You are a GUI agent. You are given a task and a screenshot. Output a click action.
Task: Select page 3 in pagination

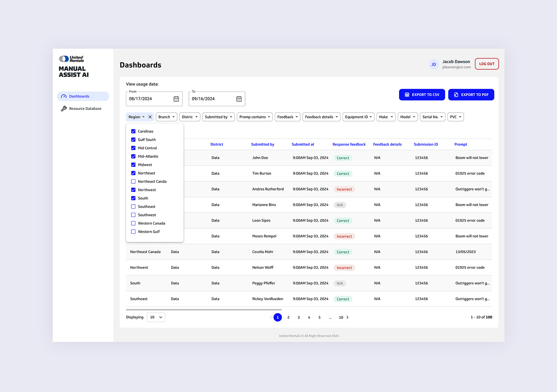[x=299, y=317]
